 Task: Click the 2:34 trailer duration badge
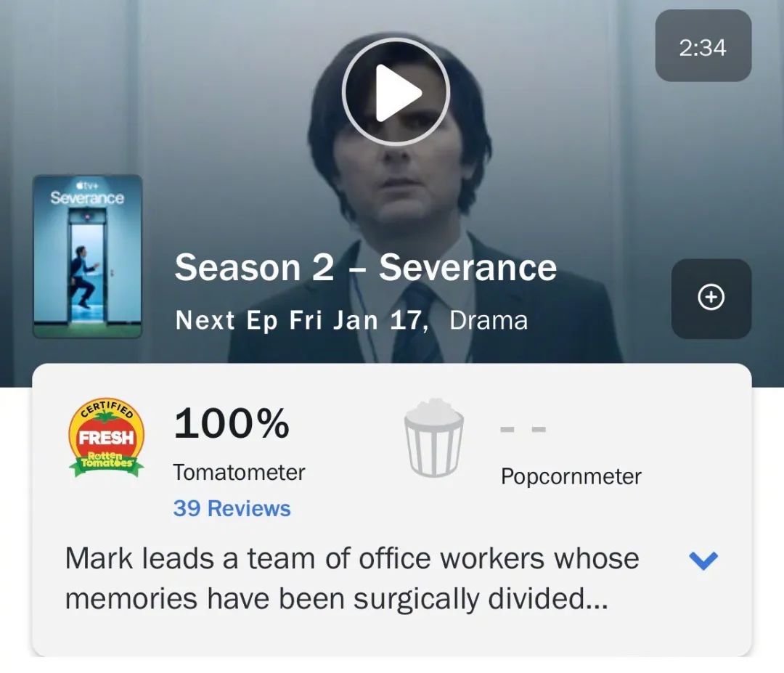pyautogui.click(x=703, y=46)
